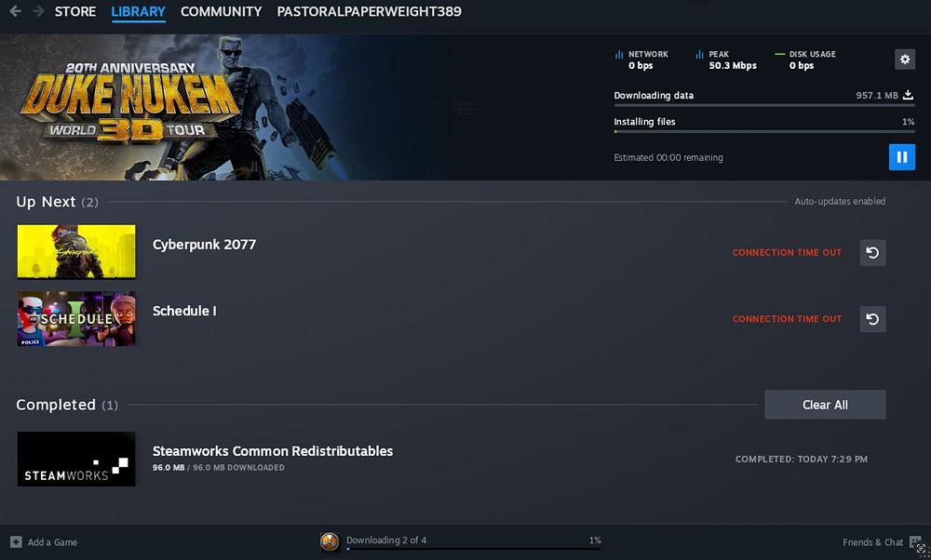Click the PEAK 50.3 Mbps stat

pyautogui.click(x=725, y=60)
